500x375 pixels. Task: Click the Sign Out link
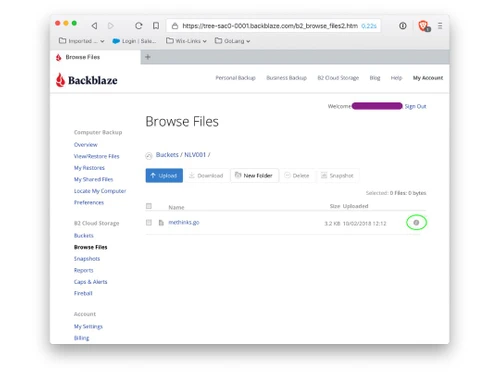click(x=415, y=106)
